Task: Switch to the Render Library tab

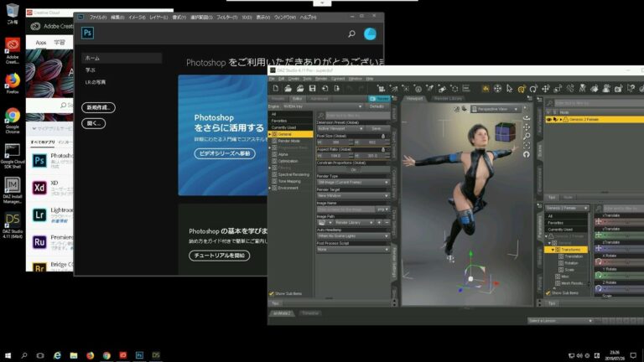Action: click(x=448, y=99)
